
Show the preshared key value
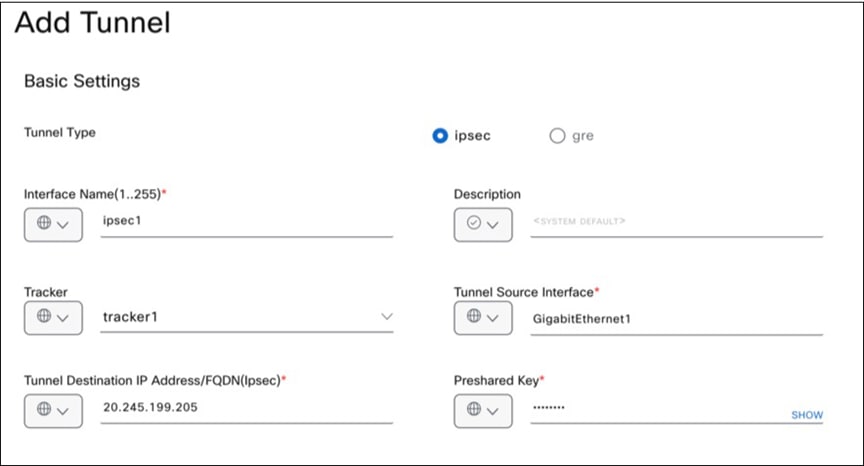coord(806,415)
